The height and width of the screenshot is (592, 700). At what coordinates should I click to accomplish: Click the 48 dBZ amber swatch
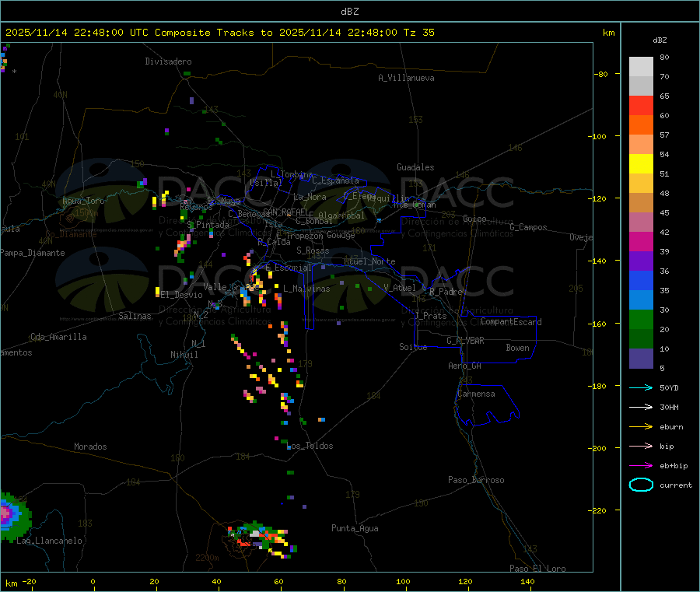coord(641,184)
